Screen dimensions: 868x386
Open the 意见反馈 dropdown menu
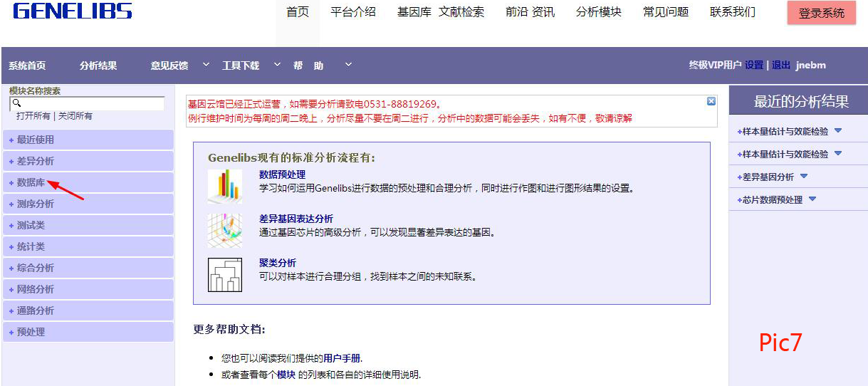(x=206, y=65)
